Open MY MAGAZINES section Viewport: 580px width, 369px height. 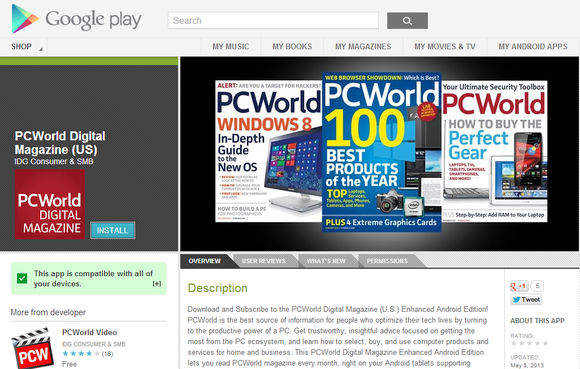363,47
